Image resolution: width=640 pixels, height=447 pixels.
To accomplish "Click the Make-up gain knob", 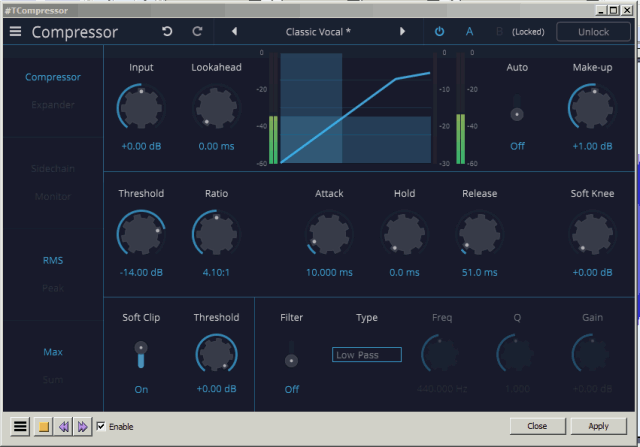I will point(592,108).
